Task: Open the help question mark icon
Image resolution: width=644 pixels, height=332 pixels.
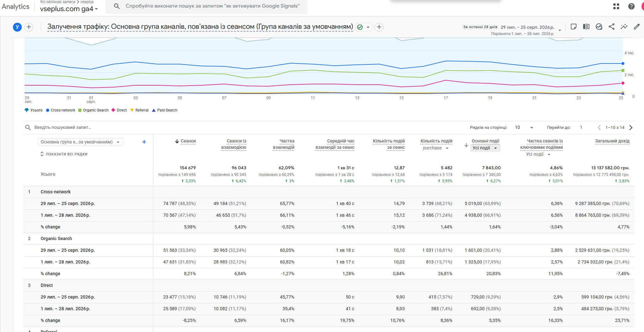Action: [631, 6]
